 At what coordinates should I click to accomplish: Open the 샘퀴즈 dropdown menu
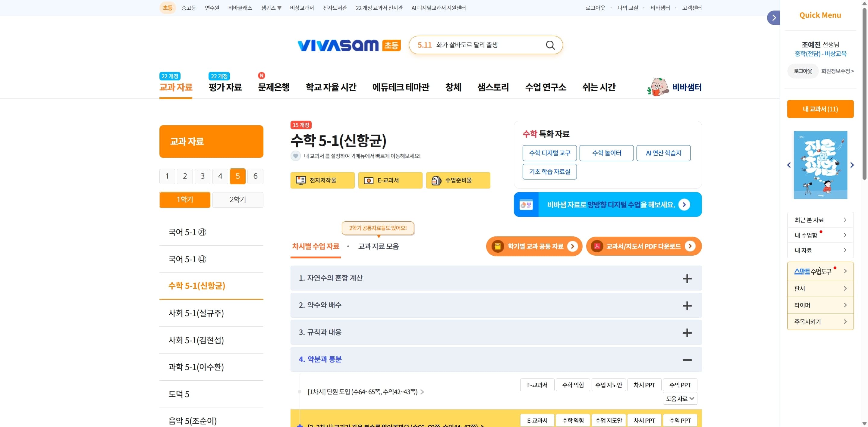pos(271,8)
